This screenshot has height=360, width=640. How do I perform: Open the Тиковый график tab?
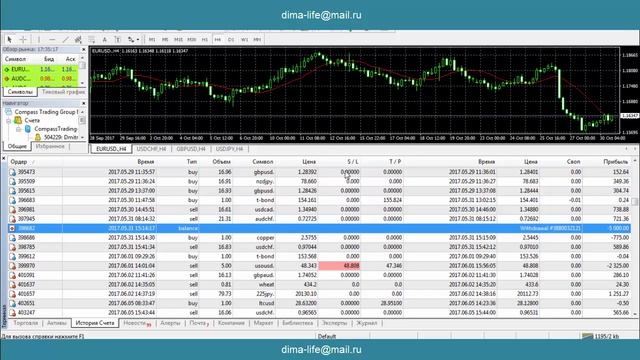pos(63,92)
